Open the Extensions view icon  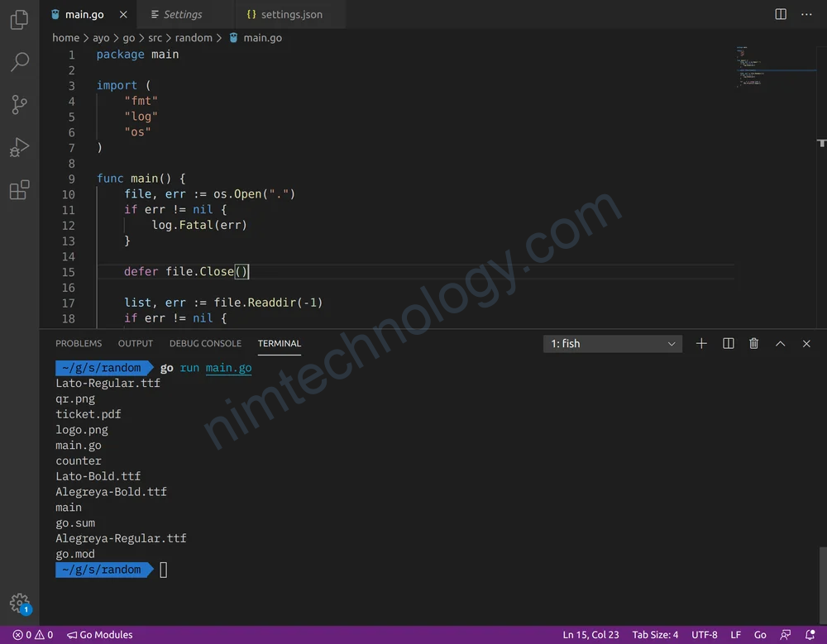pos(19,190)
